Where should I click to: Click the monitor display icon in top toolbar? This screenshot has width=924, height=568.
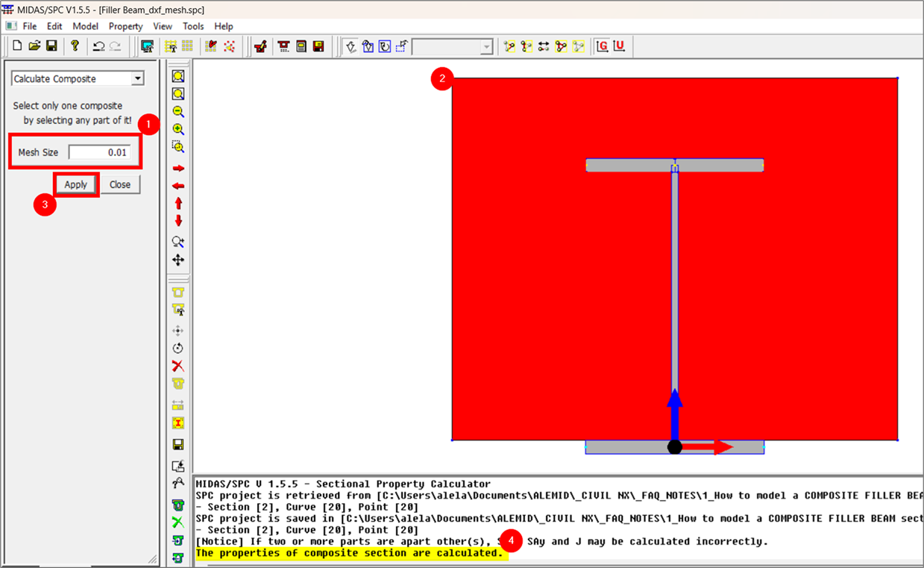[x=148, y=46]
